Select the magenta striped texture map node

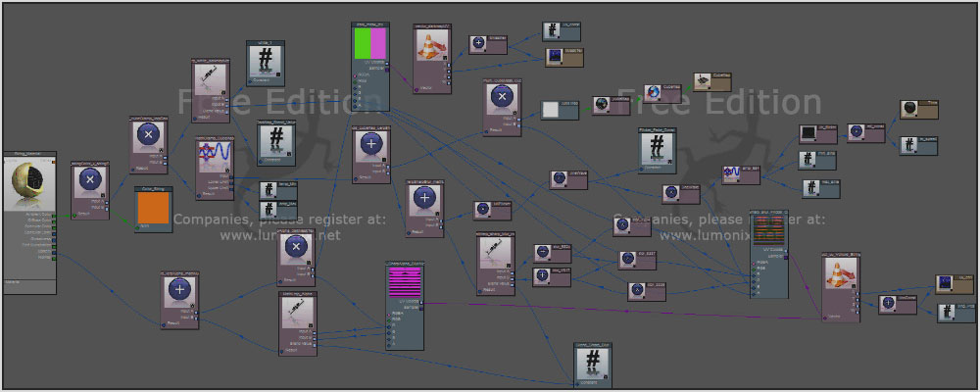coord(404,283)
